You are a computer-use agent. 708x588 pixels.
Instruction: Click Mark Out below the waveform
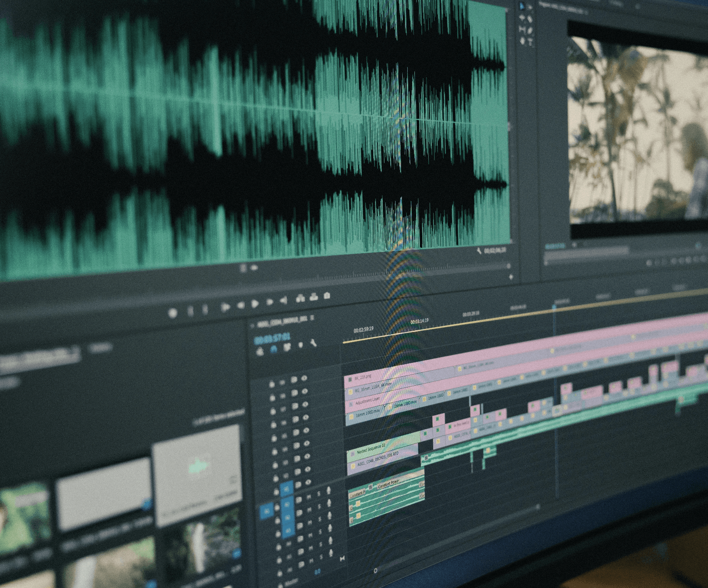pos(205,309)
